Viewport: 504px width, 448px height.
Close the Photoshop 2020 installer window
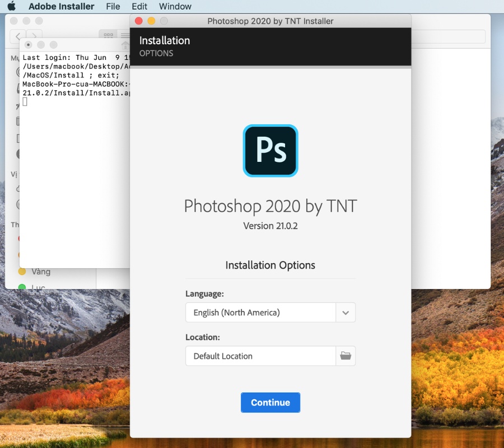pyautogui.click(x=139, y=21)
